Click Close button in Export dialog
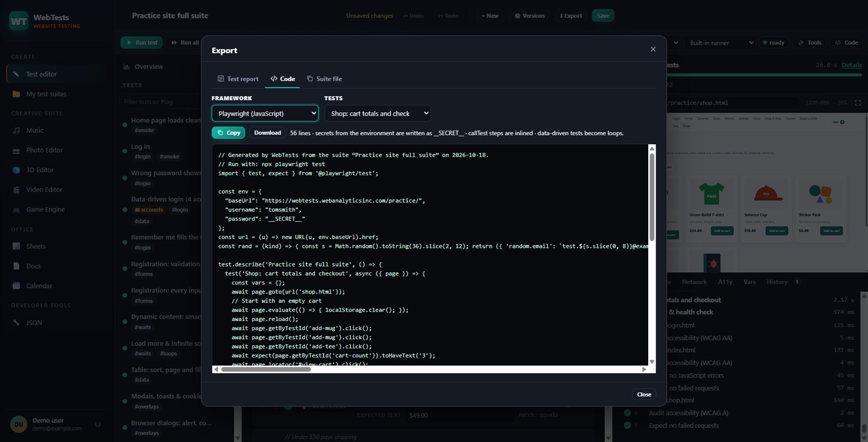868x442 pixels. click(x=644, y=394)
